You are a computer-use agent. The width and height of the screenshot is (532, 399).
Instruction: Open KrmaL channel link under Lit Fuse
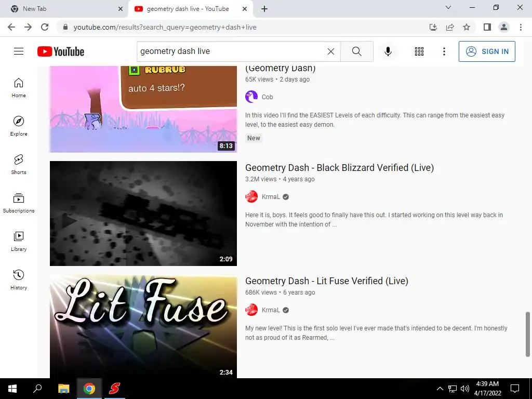(x=271, y=310)
